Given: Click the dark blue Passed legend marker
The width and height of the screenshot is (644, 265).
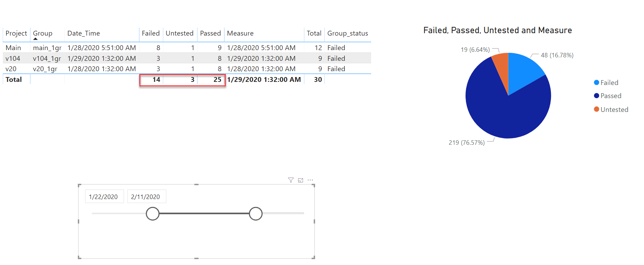Looking at the screenshot, I should 596,96.
